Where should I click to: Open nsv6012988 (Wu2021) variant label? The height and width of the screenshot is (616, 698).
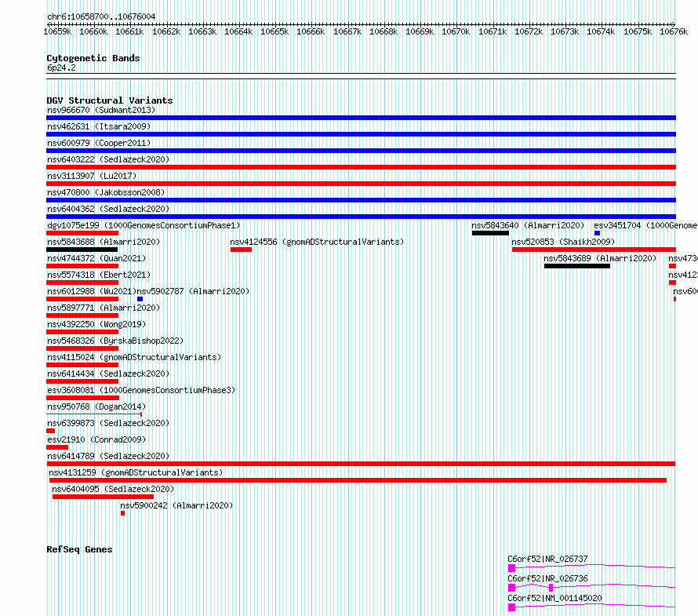(92, 291)
